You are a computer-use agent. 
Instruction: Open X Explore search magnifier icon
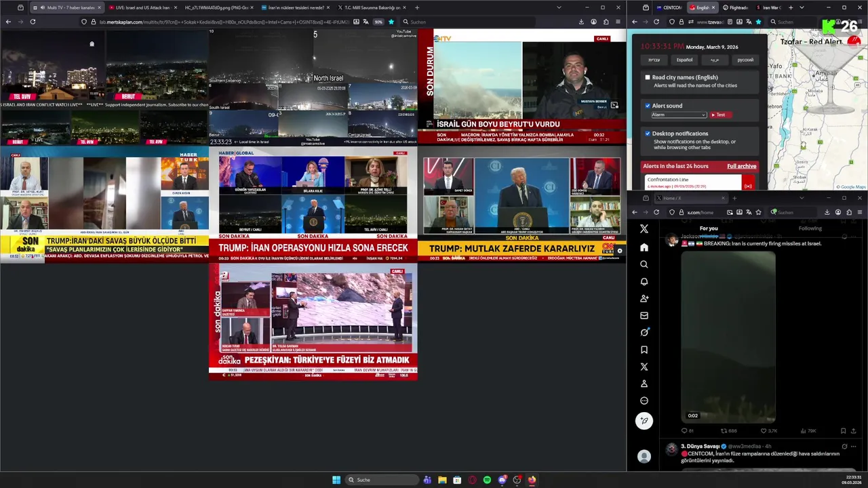(644, 264)
